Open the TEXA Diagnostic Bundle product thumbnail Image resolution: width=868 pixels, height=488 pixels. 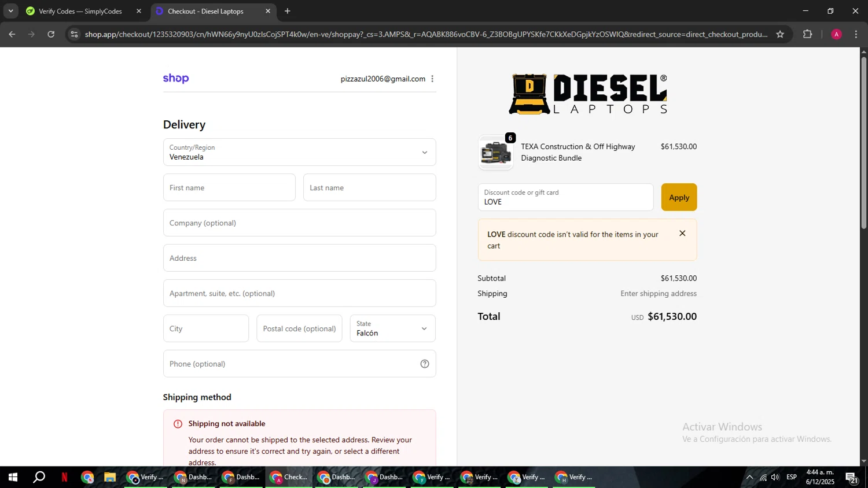click(495, 153)
